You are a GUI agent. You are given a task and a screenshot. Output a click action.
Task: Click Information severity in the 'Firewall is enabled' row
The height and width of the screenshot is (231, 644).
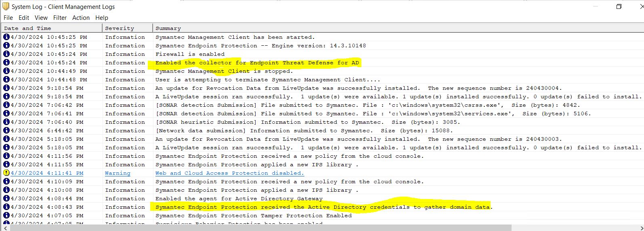click(125, 54)
